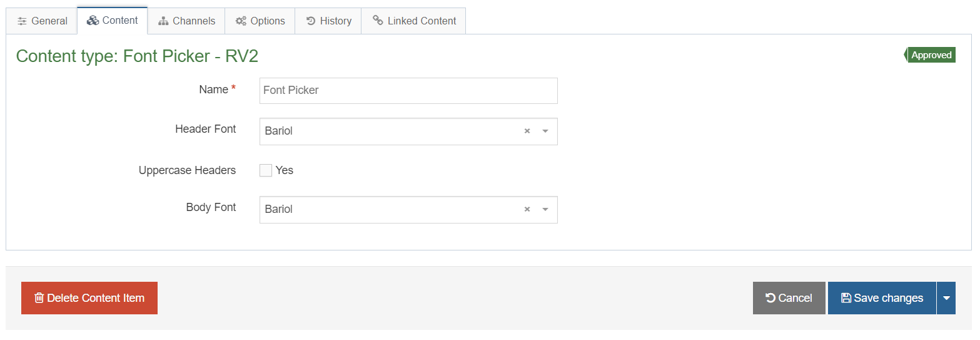
Task: Click the floppy disk save icon
Action: [846, 298]
